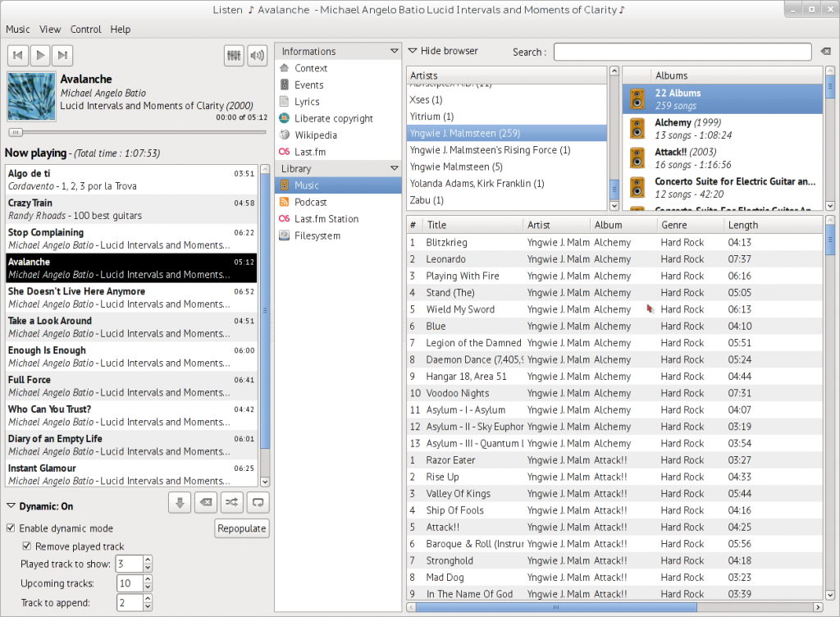
Task: Click the Liberate copyright globe icon
Action: (x=285, y=118)
